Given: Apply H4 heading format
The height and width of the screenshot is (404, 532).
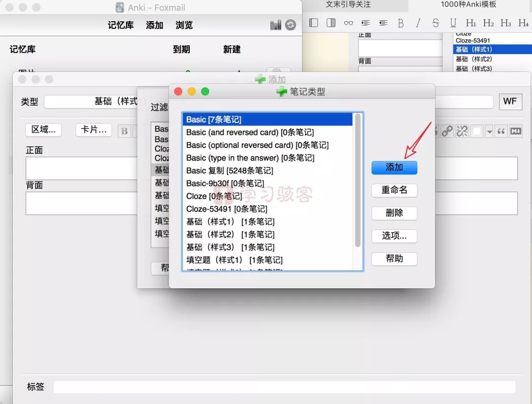Looking at the screenshot, I should click(x=524, y=23).
